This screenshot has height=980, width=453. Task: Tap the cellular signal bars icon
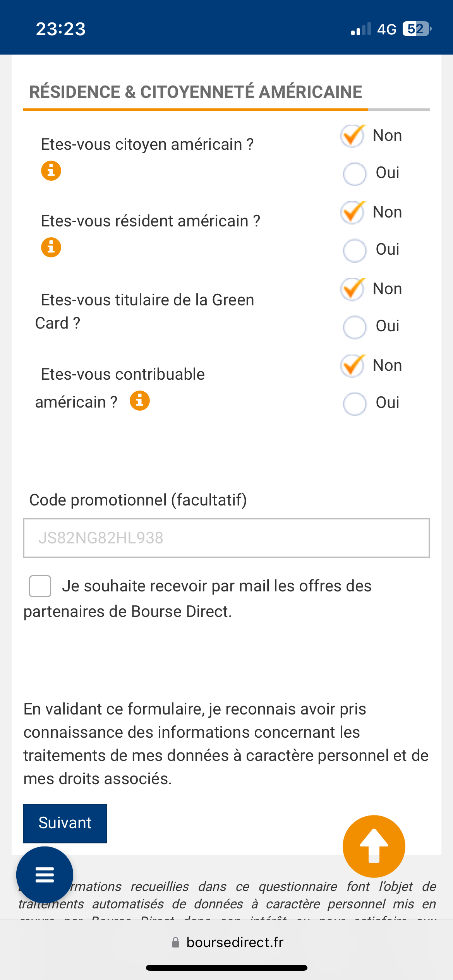coord(360,29)
